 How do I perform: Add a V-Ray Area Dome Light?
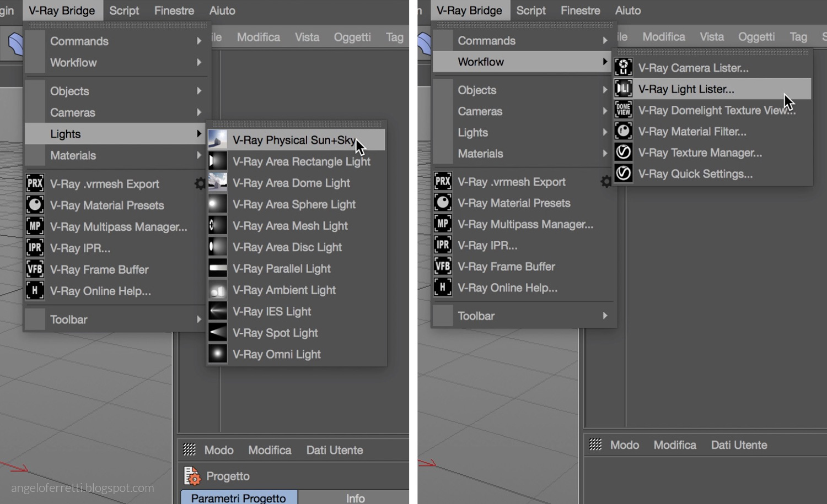(296, 183)
